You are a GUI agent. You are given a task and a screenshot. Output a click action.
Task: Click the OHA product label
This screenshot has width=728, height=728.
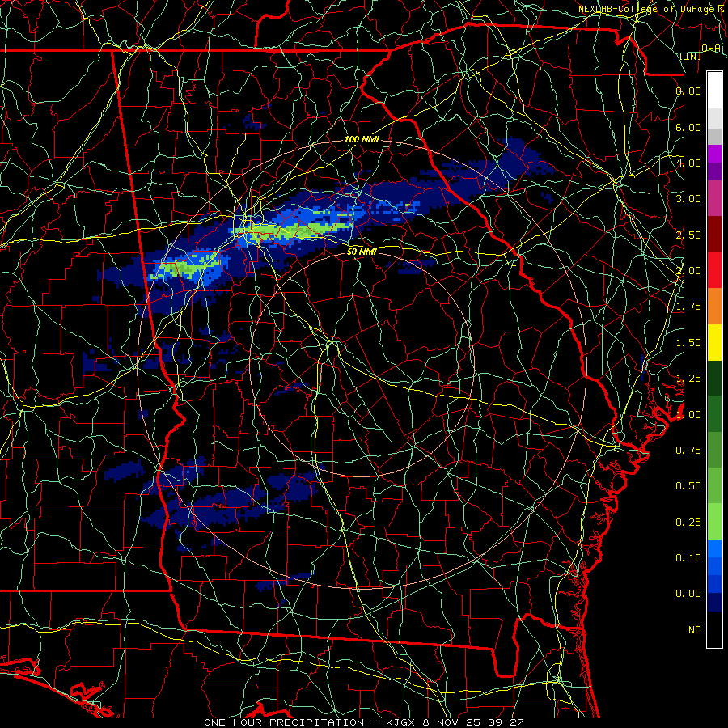[711, 48]
